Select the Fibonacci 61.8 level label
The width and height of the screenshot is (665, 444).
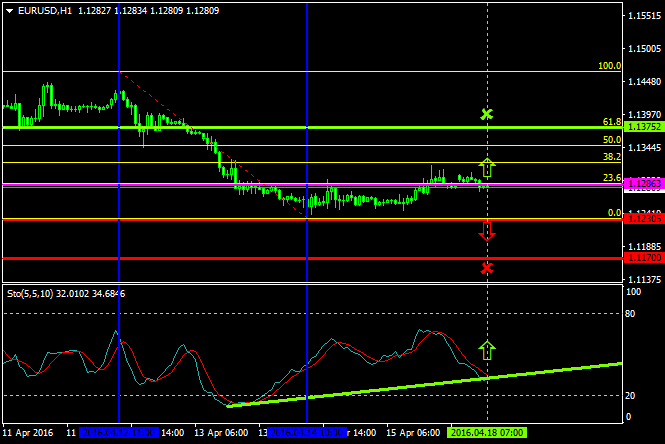coord(612,122)
